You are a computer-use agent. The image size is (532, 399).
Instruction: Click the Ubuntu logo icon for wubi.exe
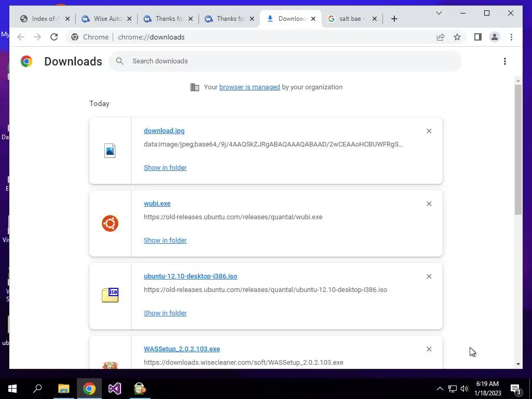tap(110, 223)
